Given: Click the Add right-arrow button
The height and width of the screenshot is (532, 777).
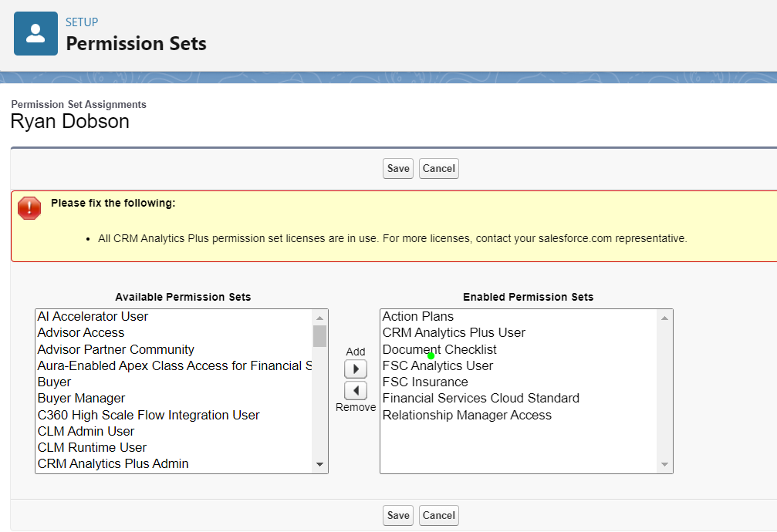Looking at the screenshot, I should [355, 369].
